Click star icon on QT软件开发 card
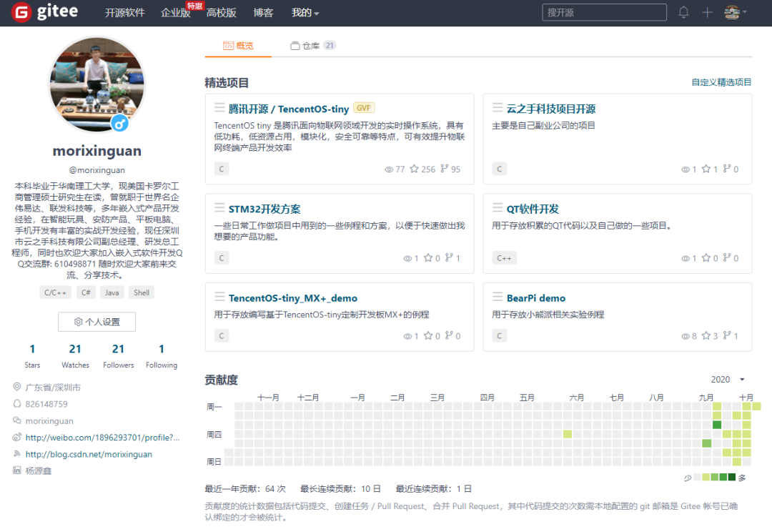This screenshot has width=772, height=532. pyautogui.click(x=706, y=257)
